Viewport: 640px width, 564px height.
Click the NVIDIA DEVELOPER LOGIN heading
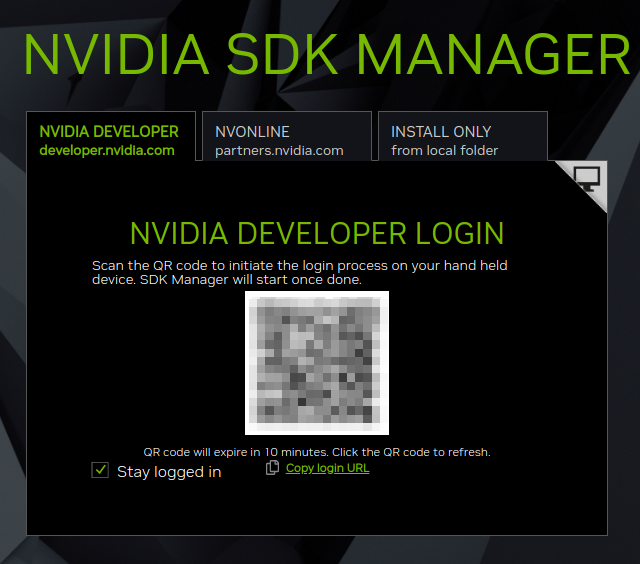(x=317, y=233)
